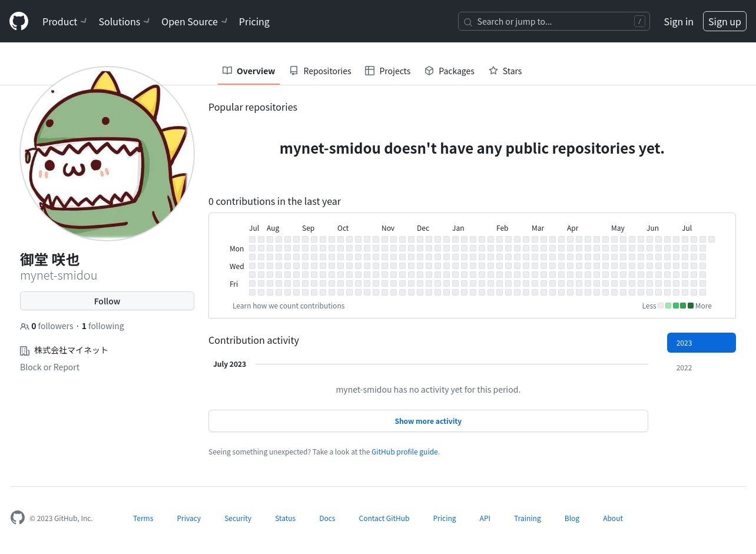This screenshot has height=554, width=756.
Task: Open the footer Blog link
Action: click(572, 518)
